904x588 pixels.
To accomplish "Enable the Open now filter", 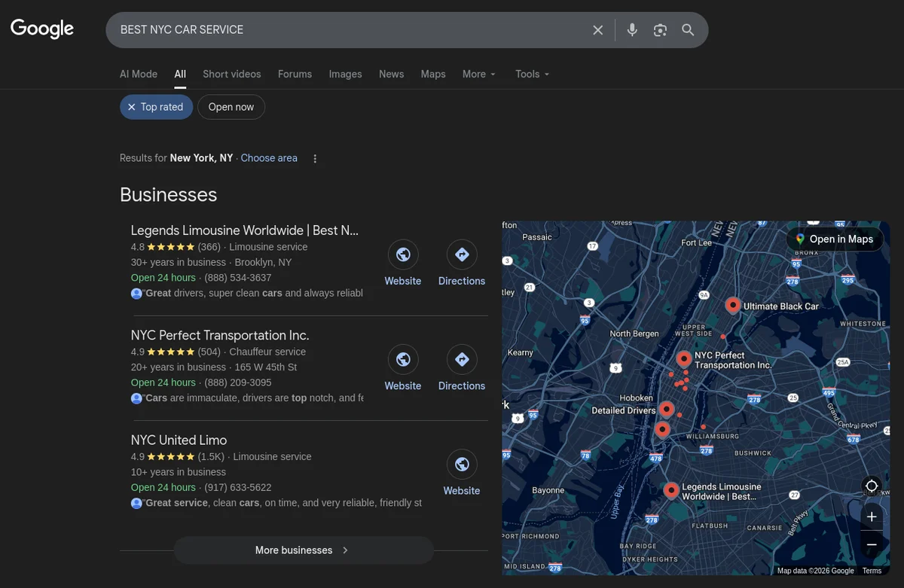I will point(231,107).
